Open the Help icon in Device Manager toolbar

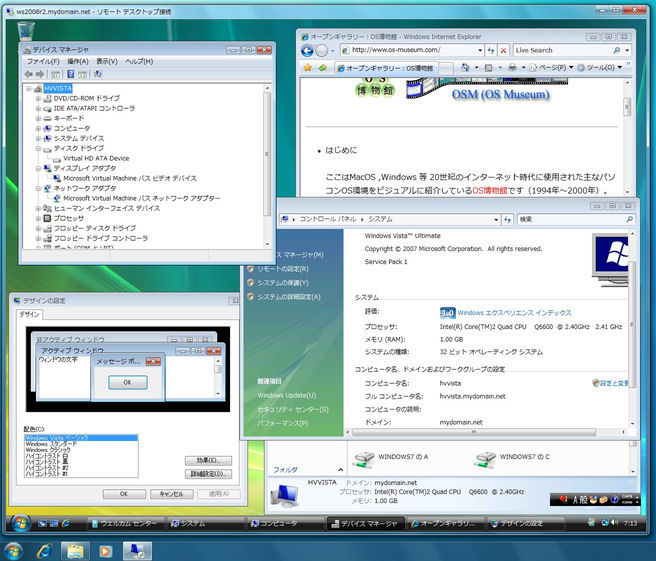tap(71, 74)
